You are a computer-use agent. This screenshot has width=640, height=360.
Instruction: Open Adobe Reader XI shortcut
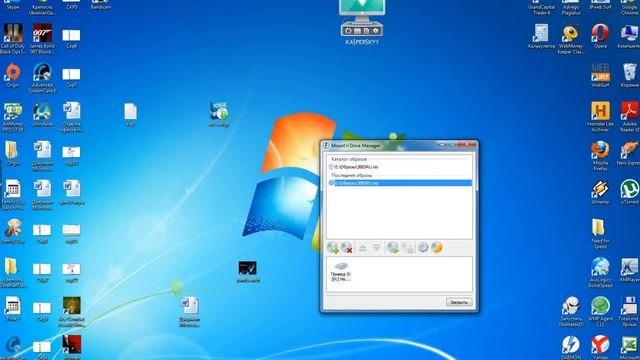click(629, 117)
